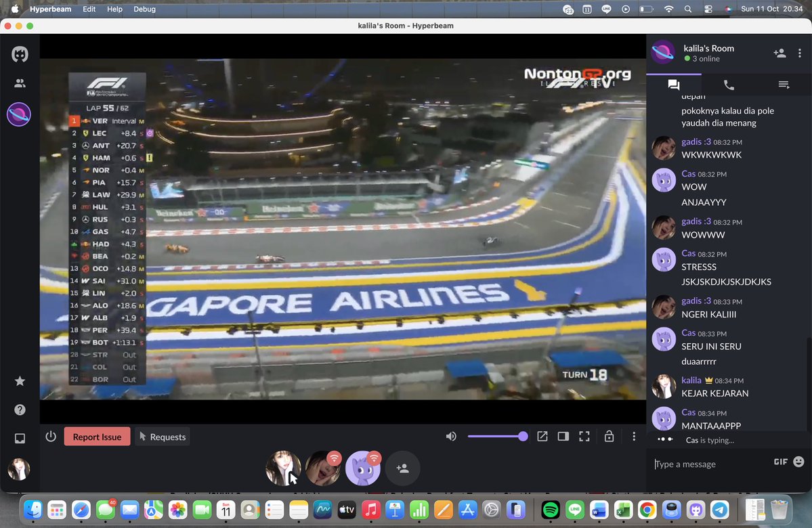Open the room header three-dot menu
Screen dimensions: 812x528
click(800, 53)
